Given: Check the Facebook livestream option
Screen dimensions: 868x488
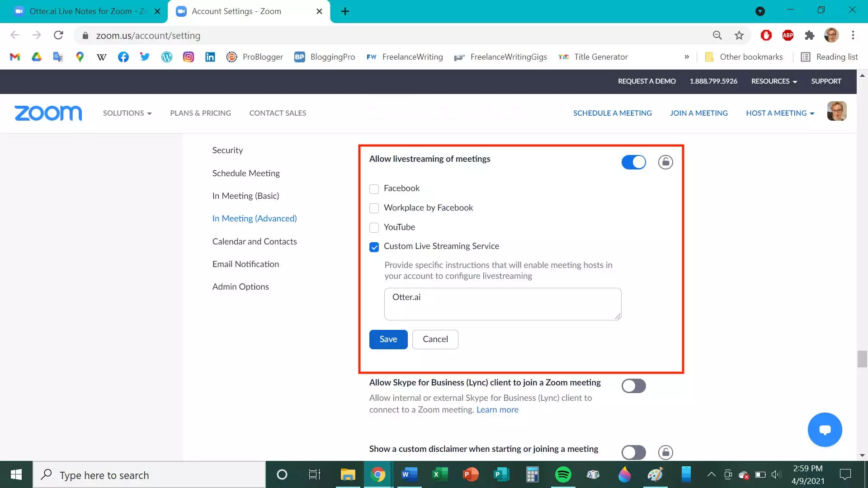Looking at the screenshot, I should pos(374,189).
